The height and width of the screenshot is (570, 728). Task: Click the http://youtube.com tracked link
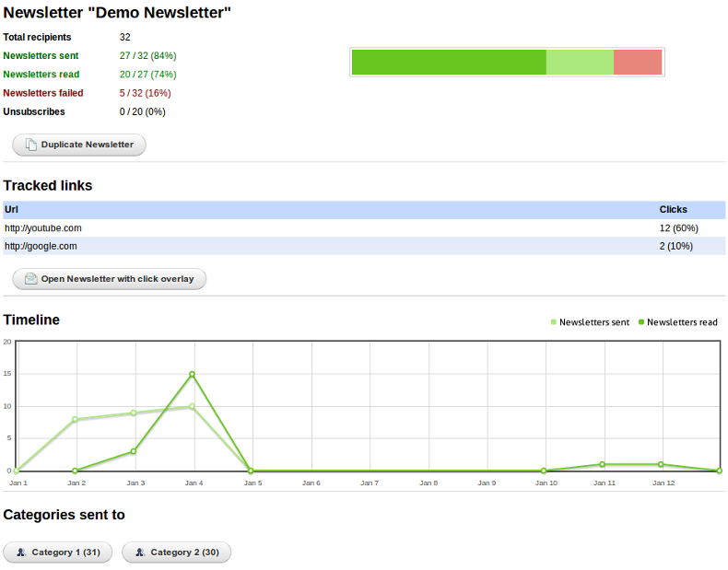click(43, 227)
